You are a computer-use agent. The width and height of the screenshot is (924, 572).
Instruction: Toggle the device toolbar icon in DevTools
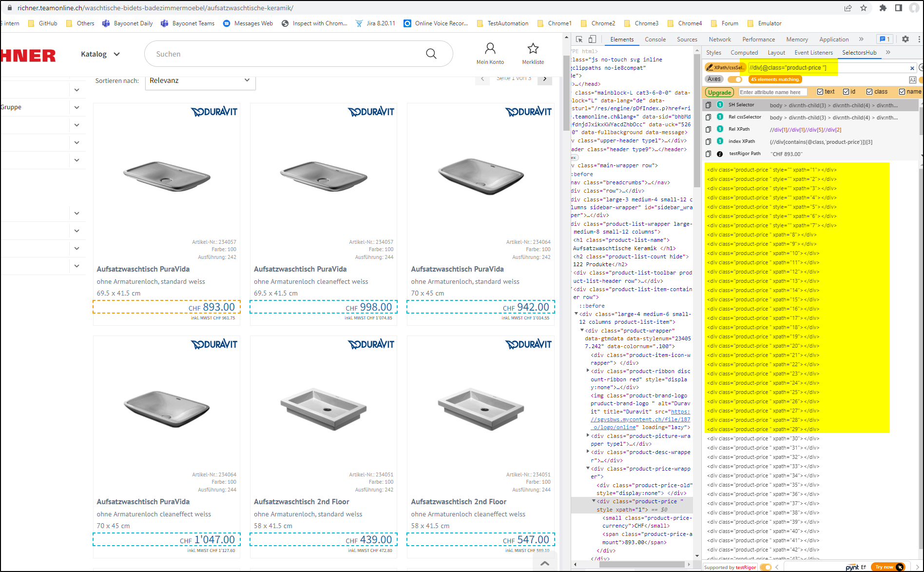click(592, 39)
